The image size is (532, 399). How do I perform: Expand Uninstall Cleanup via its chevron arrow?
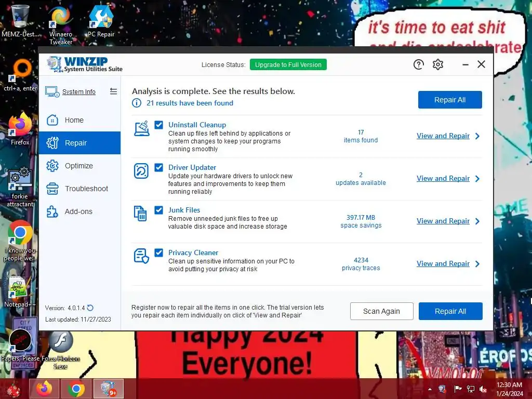click(477, 136)
